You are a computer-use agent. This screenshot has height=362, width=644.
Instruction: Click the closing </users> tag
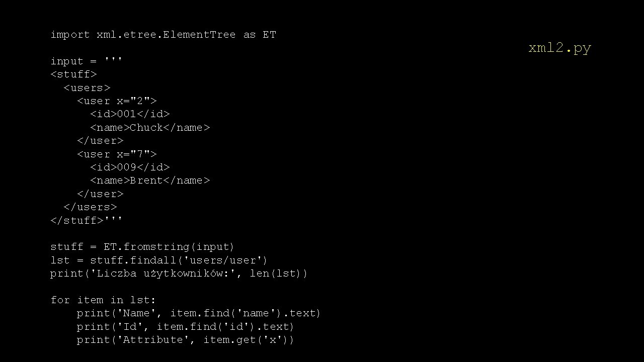(x=90, y=207)
